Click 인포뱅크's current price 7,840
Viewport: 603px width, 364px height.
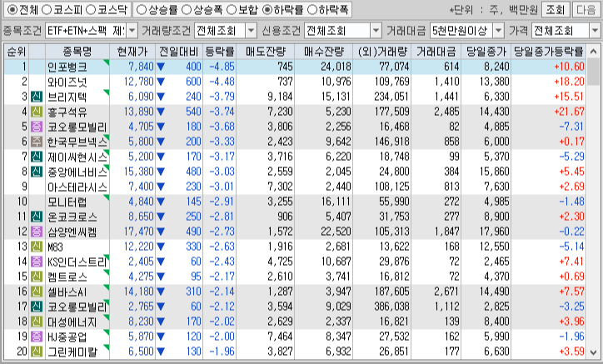141,67
